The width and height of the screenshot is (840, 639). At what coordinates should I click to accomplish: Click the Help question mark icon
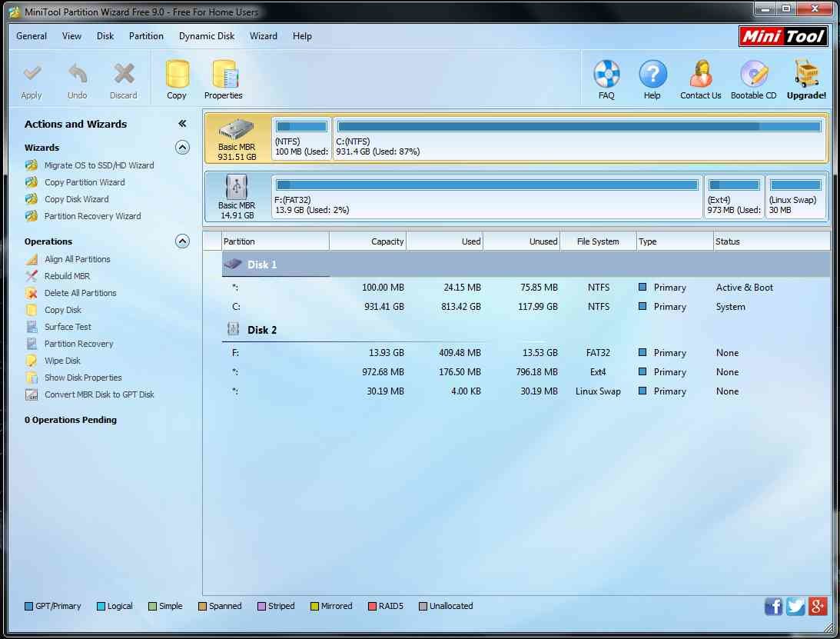coord(652,74)
